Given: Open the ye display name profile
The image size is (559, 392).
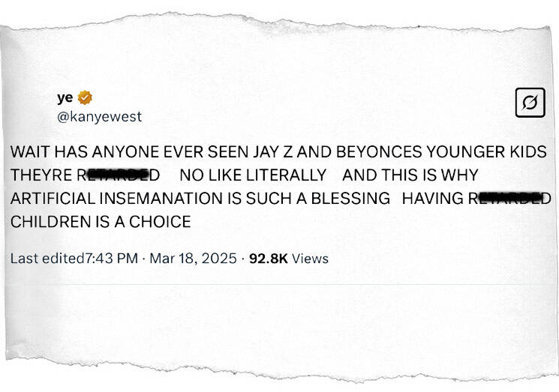Looking at the screenshot, I should click(x=65, y=98).
